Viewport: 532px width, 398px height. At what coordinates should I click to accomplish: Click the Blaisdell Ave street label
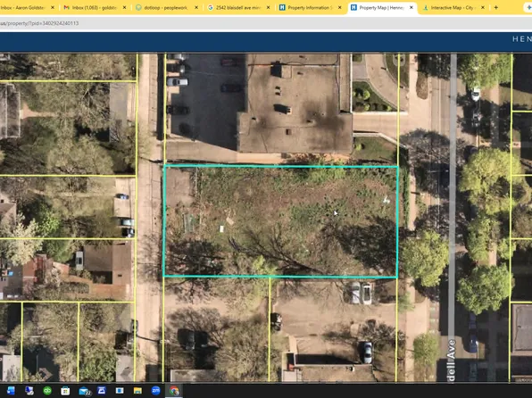(452, 360)
